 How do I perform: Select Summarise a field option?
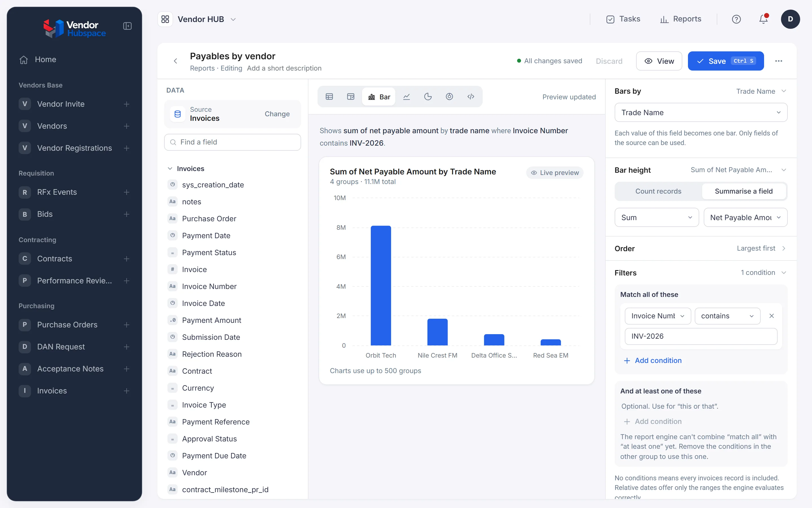[x=743, y=191]
